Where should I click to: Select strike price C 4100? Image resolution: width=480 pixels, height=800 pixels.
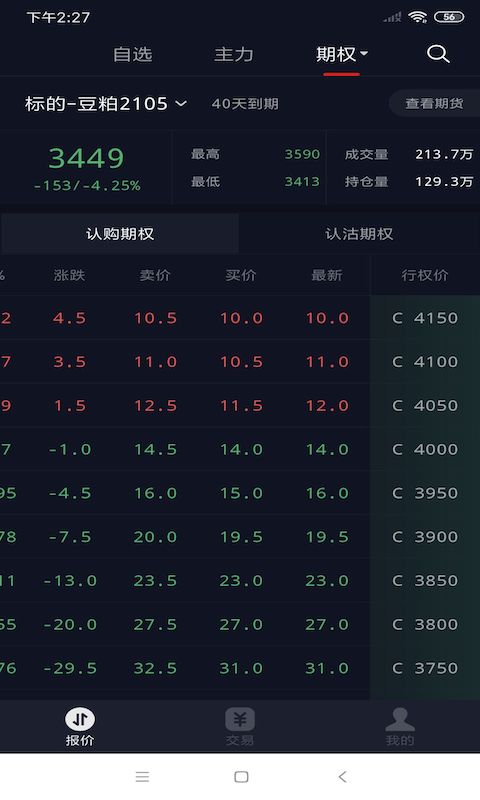coord(425,362)
